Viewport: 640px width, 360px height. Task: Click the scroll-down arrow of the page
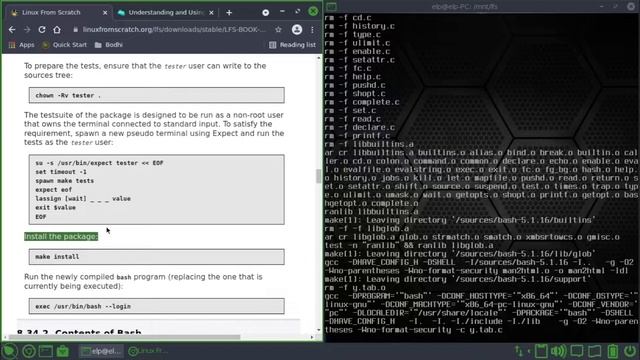[x=318, y=330]
